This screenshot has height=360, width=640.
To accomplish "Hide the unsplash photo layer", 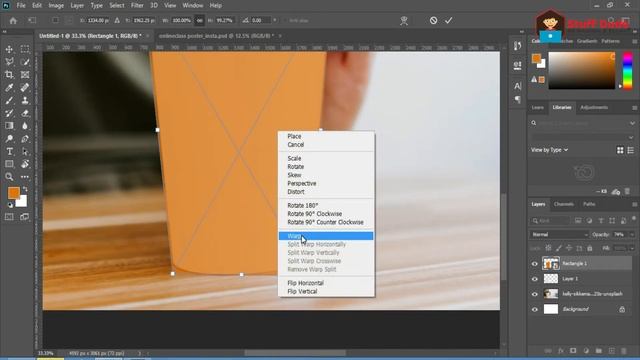I will 535,294.
